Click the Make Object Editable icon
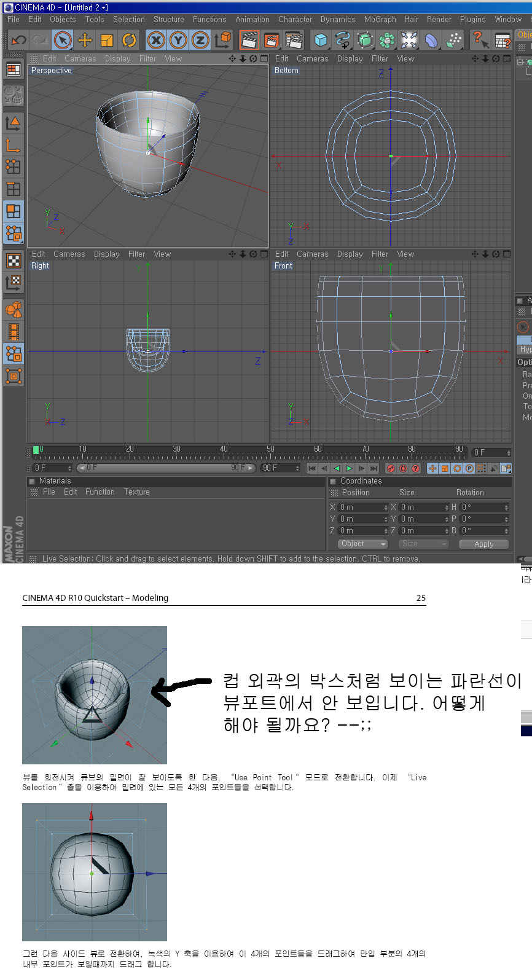 click(14, 96)
